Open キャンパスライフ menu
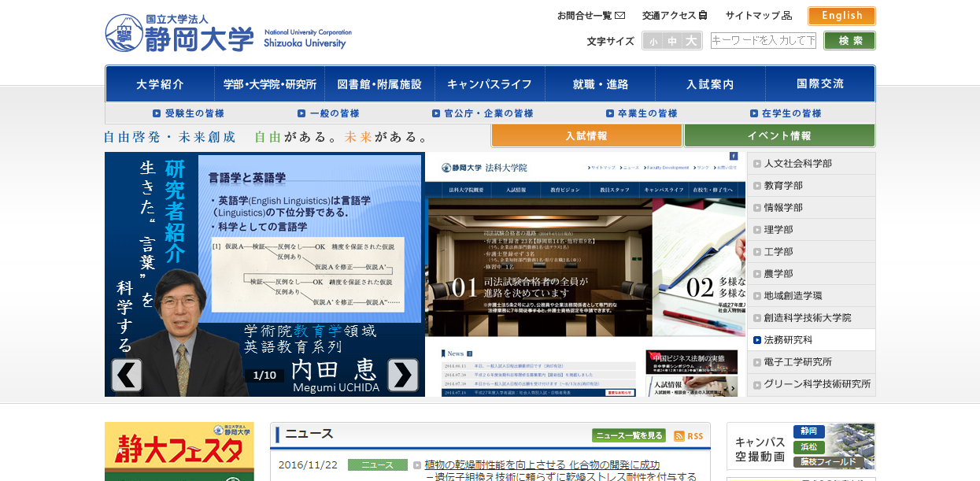Image resolution: width=980 pixels, height=481 pixels. [490, 84]
